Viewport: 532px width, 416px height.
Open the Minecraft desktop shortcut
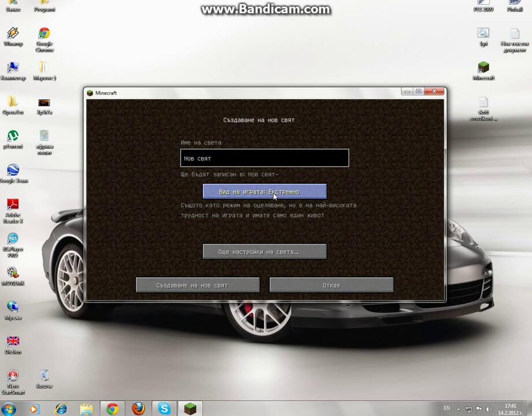(x=483, y=69)
